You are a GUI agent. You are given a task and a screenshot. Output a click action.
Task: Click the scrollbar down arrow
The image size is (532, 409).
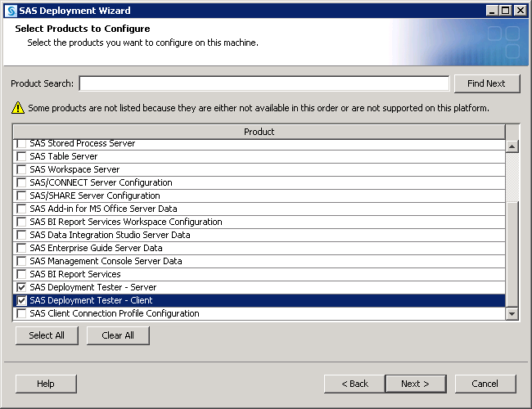[512, 313]
